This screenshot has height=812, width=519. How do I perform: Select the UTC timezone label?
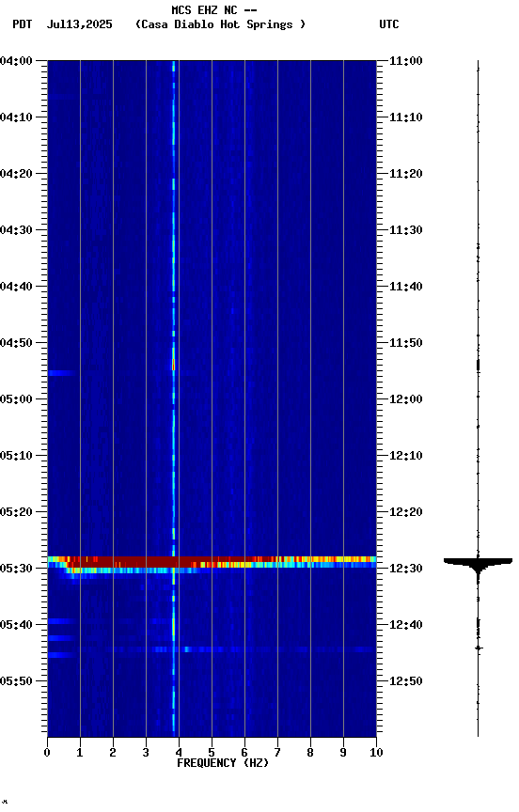(389, 24)
